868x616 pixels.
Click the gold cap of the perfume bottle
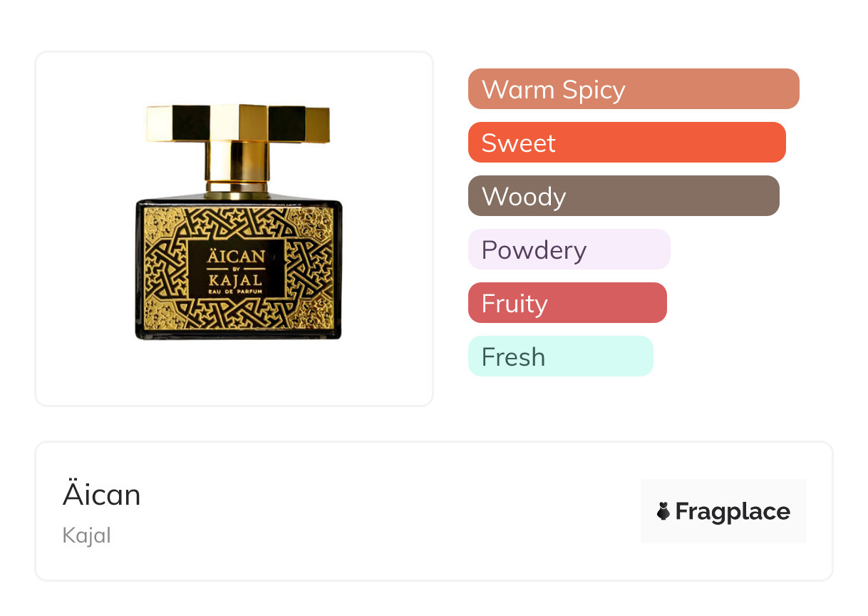[x=238, y=123]
